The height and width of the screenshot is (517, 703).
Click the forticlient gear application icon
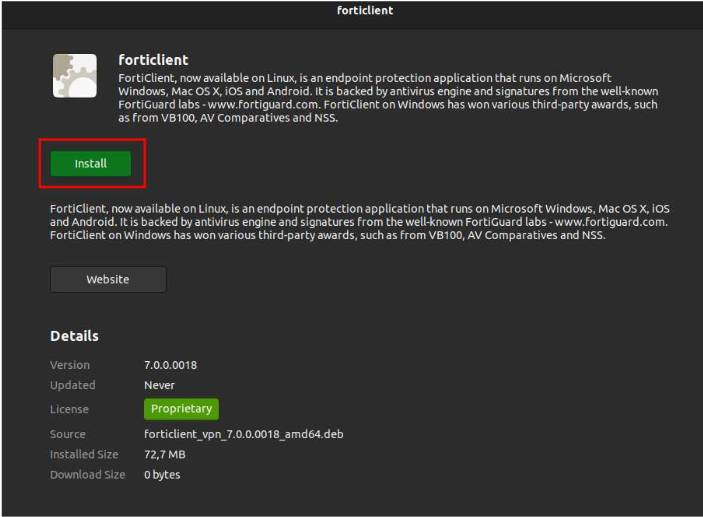[75, 76]
